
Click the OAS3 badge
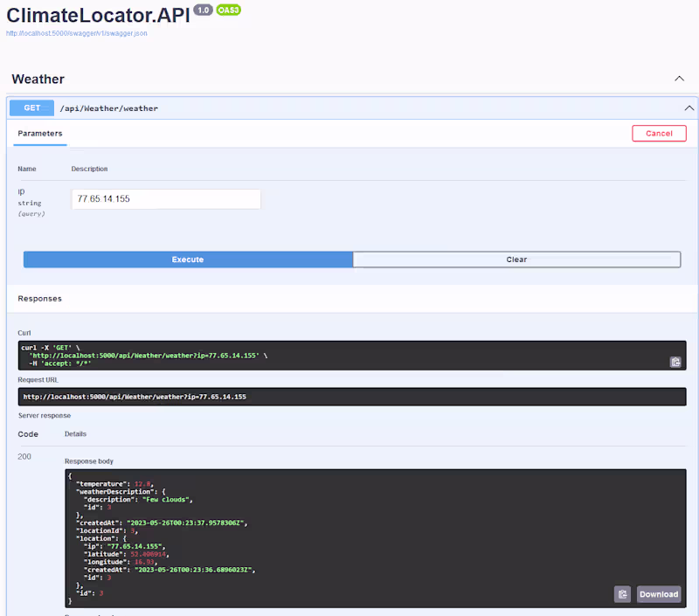pos(229,10)
